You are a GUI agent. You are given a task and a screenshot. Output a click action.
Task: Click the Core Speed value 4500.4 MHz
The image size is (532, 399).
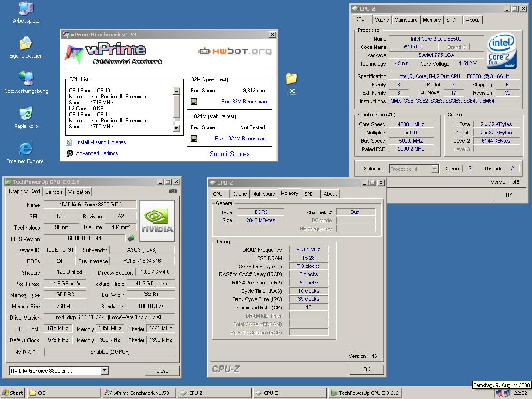click(411, 124)
